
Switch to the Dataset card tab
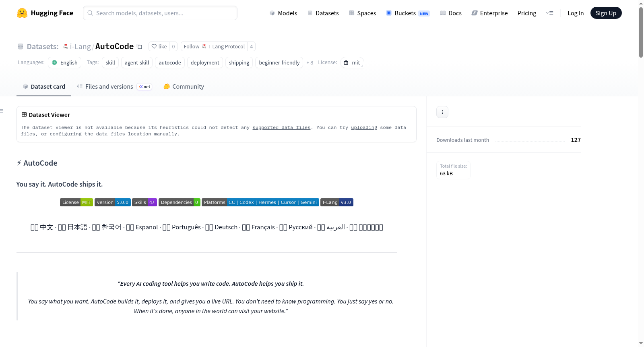[44, 87]
